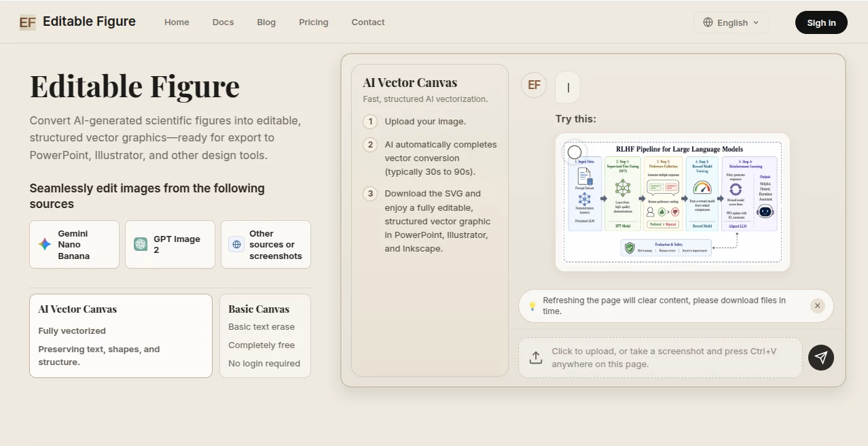Click step 2 number circle

370,145
